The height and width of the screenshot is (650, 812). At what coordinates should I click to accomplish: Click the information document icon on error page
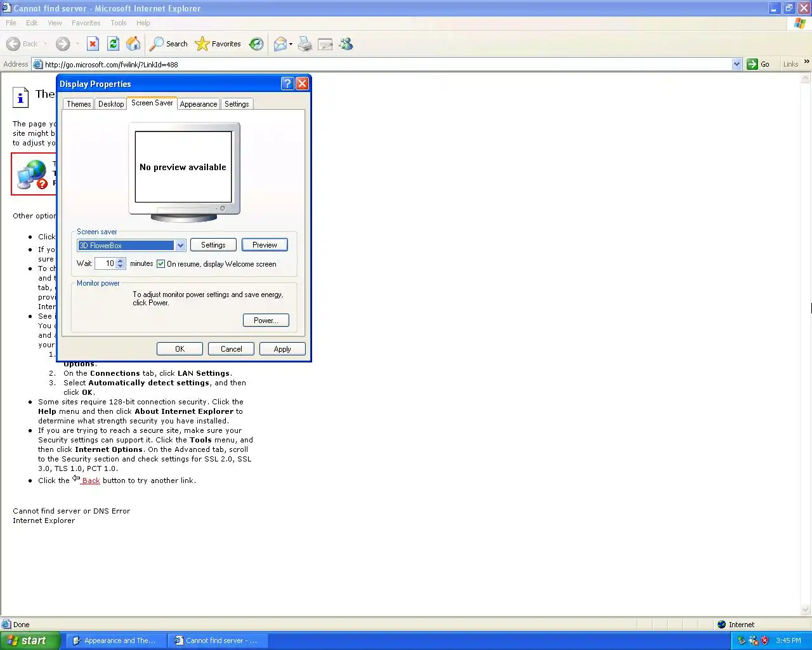pyautogui.click(x=21, y=97)
